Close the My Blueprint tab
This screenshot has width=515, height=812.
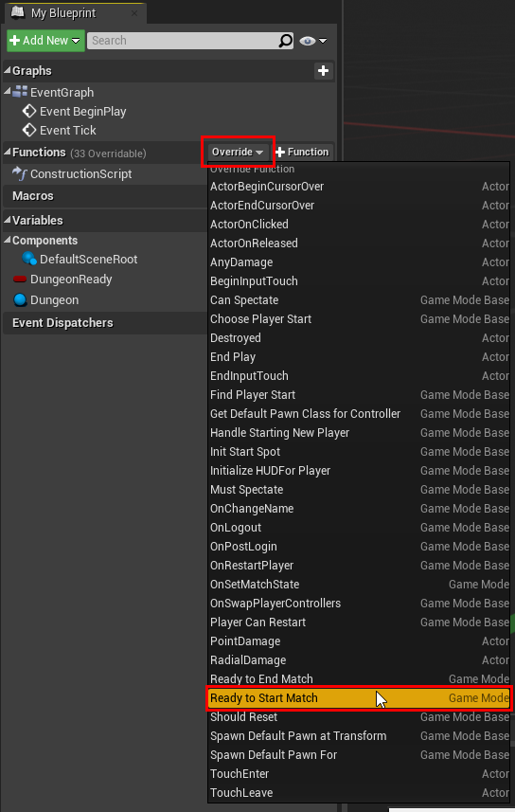(134, 13)
